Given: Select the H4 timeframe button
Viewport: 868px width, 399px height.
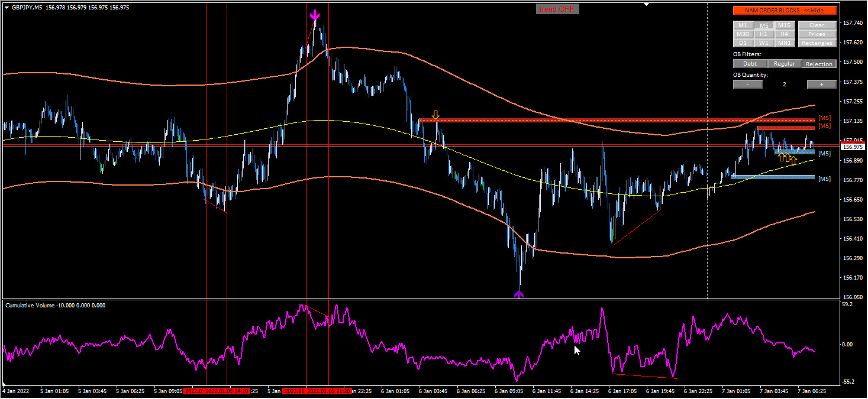Looking at the screenshot, I should 784,34.
